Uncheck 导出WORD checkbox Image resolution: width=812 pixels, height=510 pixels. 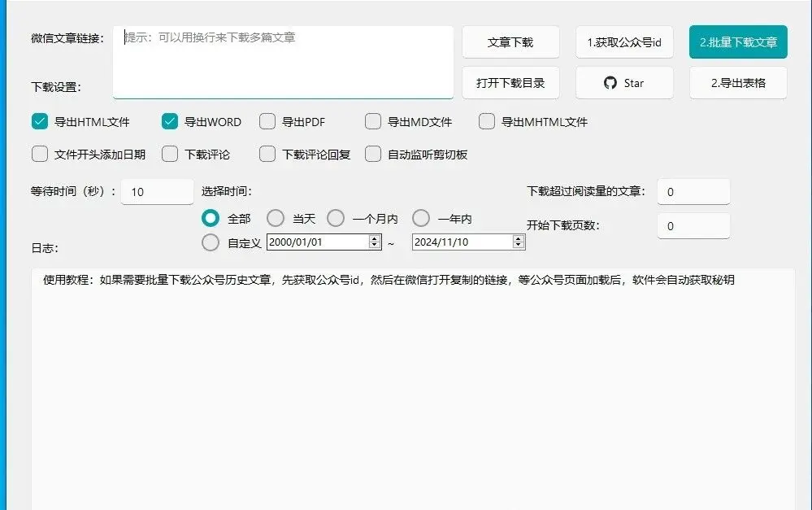coord(170,122)
